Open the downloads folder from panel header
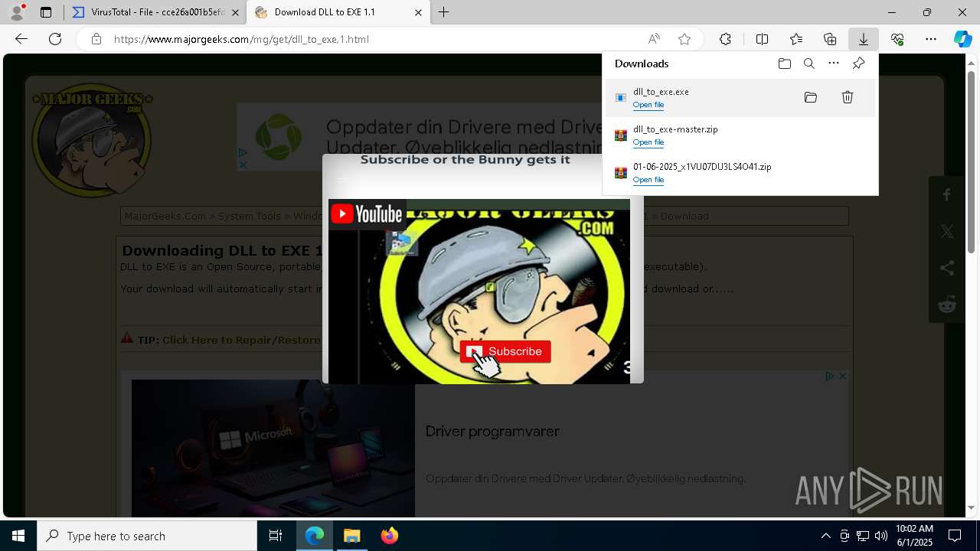The image size is (980, 551). pos(785,64)
